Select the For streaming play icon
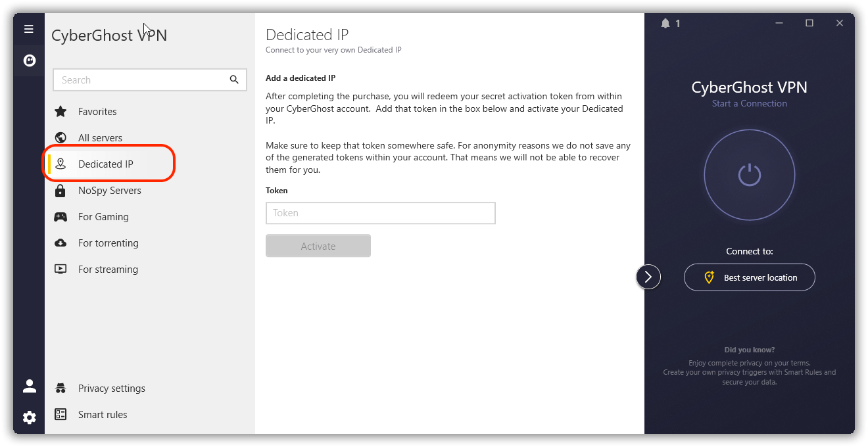The image size is (868, 447). click(60, 270)
